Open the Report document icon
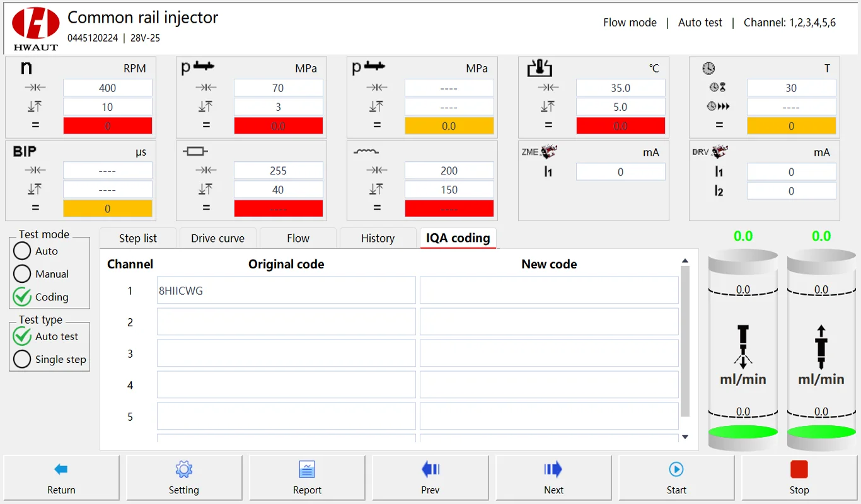 307,469
